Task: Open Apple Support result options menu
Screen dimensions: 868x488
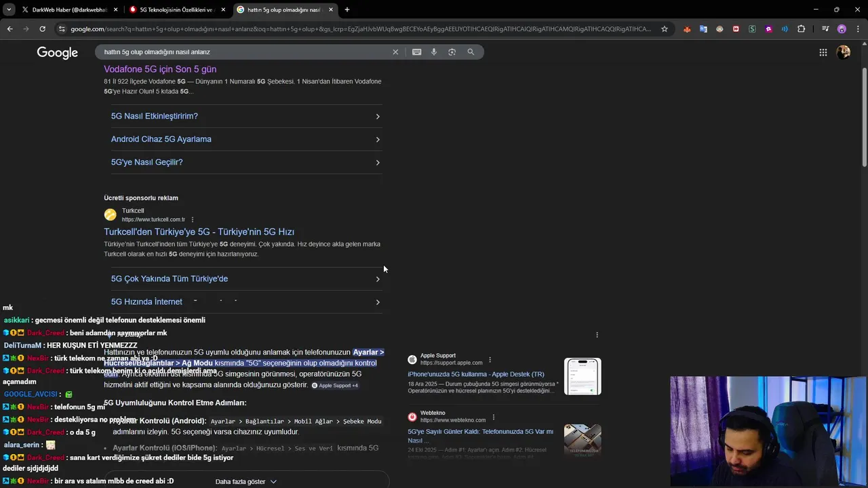Action: coord(490,360)
